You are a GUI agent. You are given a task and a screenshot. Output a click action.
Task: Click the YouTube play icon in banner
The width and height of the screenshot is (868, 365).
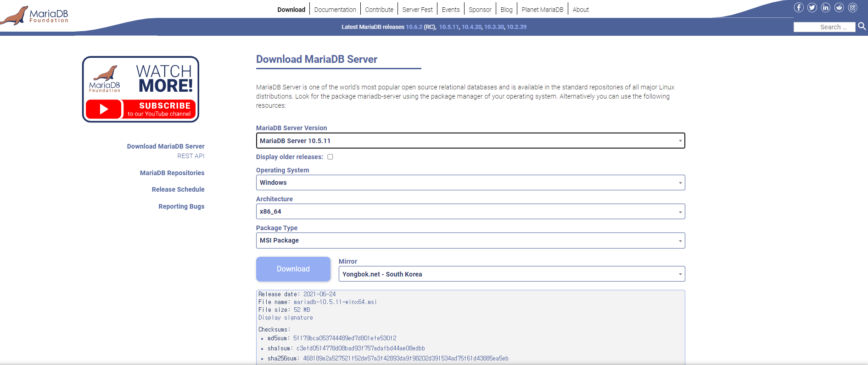(x=104, y=109)
